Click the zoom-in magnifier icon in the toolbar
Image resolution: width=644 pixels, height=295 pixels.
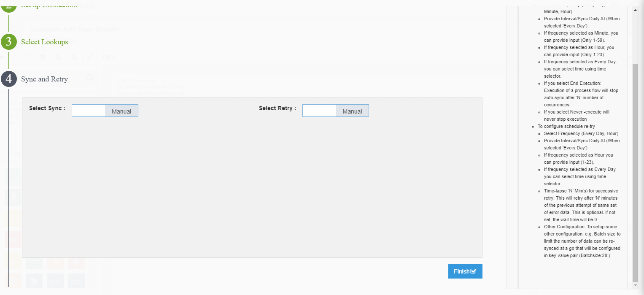pos(59,57)
